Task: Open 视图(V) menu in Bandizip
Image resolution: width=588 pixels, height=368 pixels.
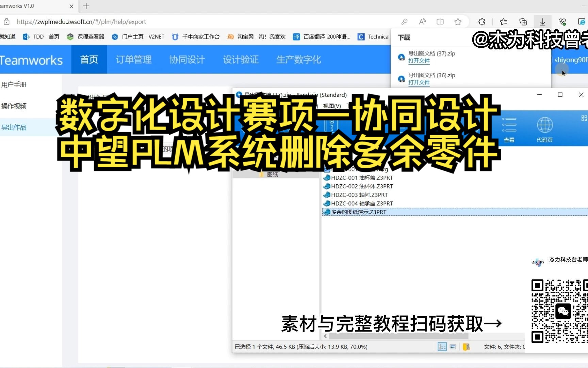Action: pyautogui.click(x=332, y=106)
